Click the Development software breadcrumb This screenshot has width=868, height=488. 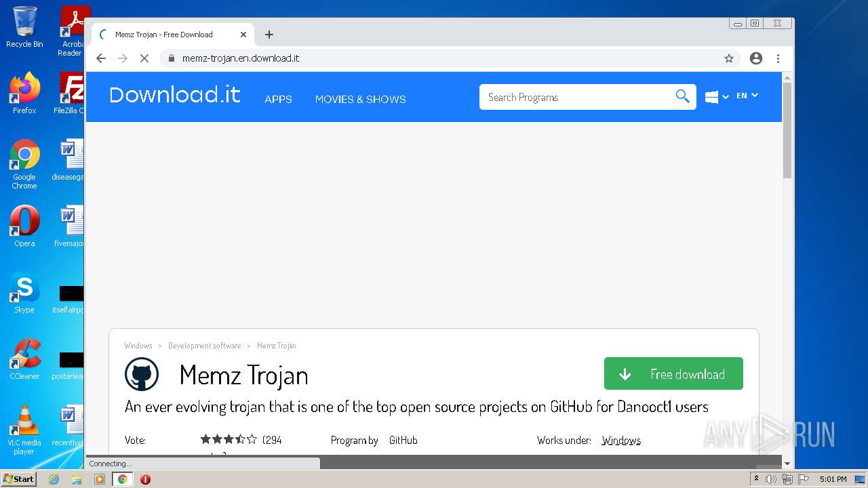[x=205, y=346]
